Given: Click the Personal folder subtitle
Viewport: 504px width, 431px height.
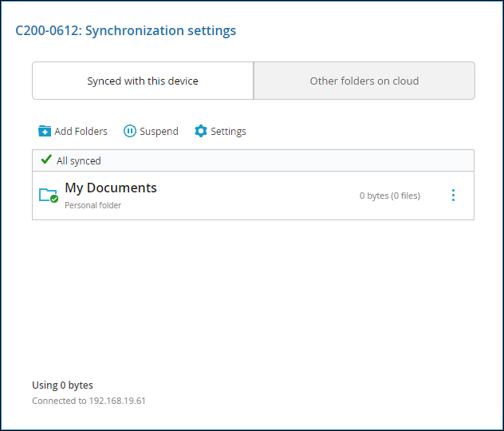Looking at the screenshot, I should point(93,205).
